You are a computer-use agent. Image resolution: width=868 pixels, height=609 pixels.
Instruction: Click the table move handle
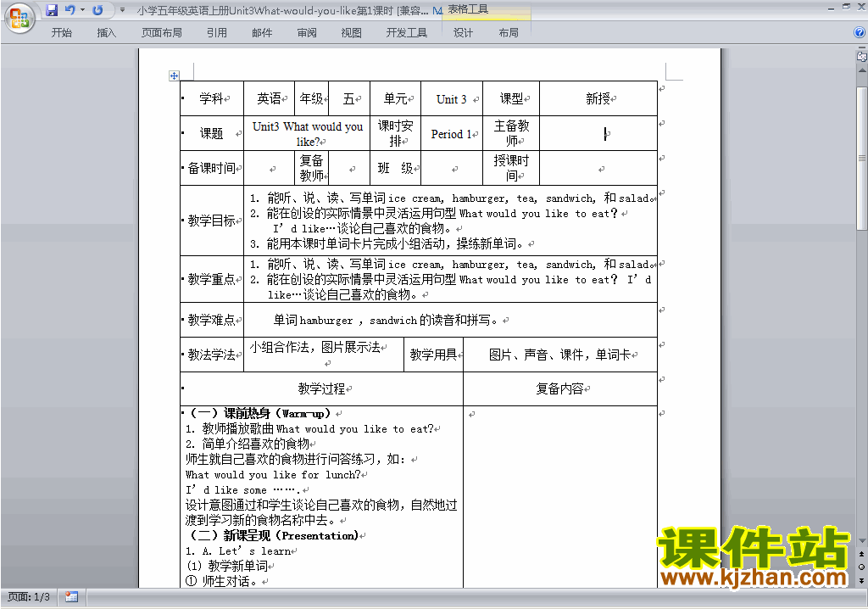174,76
